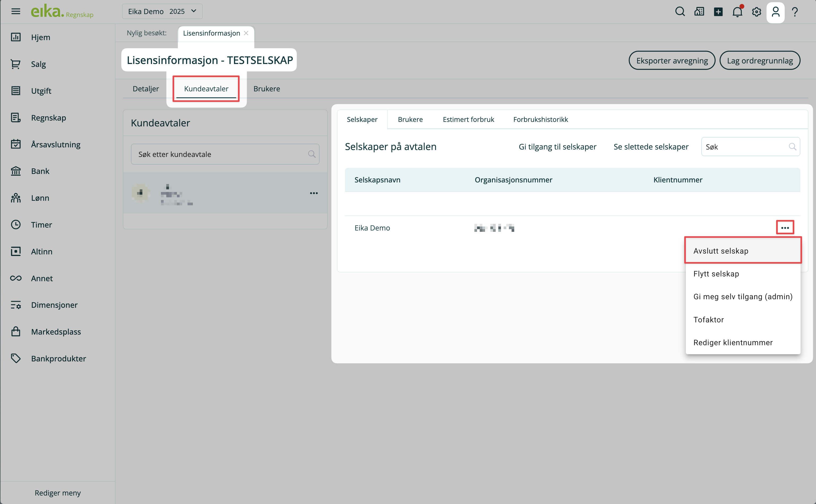Open Eika Demo 2025 company dropdown
The image size is (816, 504).
pyautogui.click(x=162, y=11)
